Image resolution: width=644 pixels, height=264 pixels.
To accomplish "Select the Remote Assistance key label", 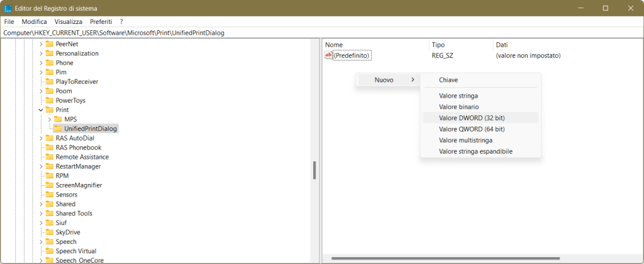I will tap(82, 157).
